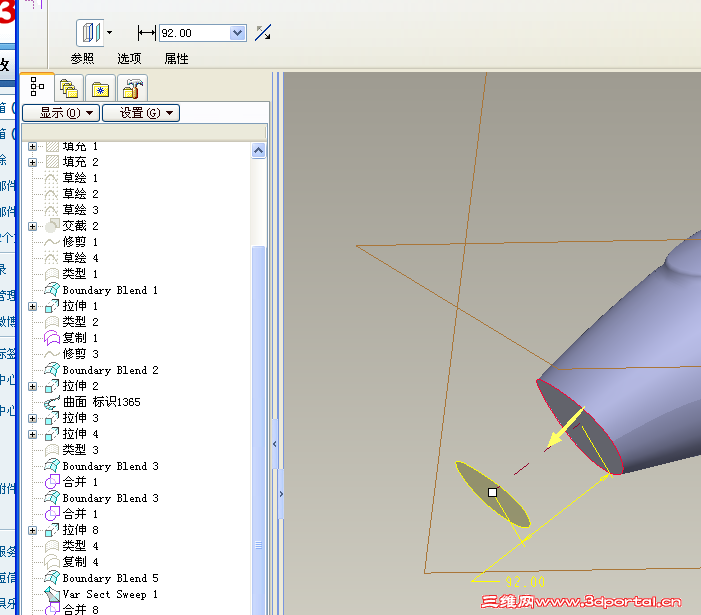Collapse the model tree panel with left arrow
The height and width of the screenshot is (615, 701).
click(274, 444)
